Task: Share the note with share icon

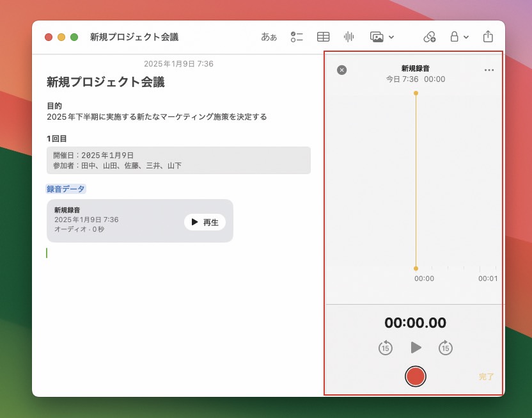Action: [x=488, y=36]
